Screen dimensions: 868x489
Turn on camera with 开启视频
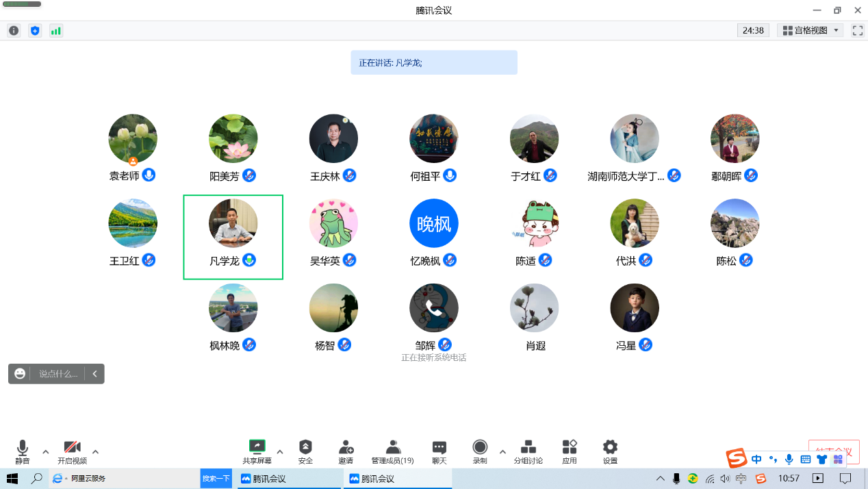coord(72,451)
